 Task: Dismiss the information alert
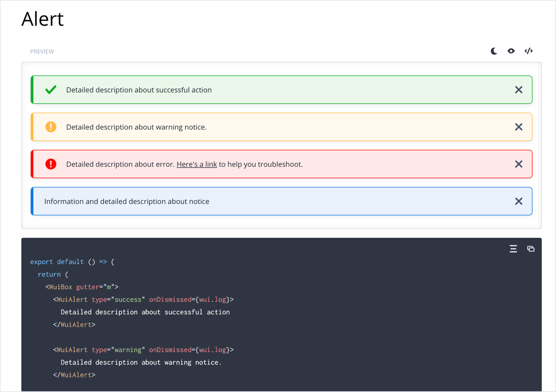tap(519, 201)
